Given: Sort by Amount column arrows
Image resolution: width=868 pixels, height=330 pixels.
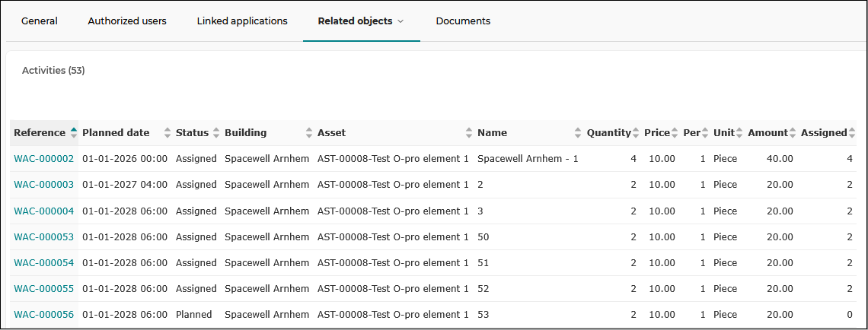Looking at the screenshot, I should point(792,132).
